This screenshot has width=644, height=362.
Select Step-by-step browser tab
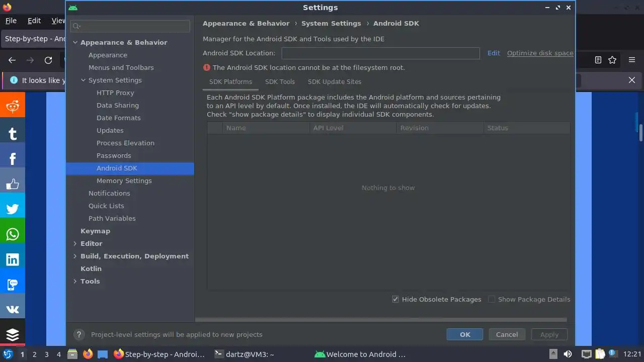[x=34, y=39]
